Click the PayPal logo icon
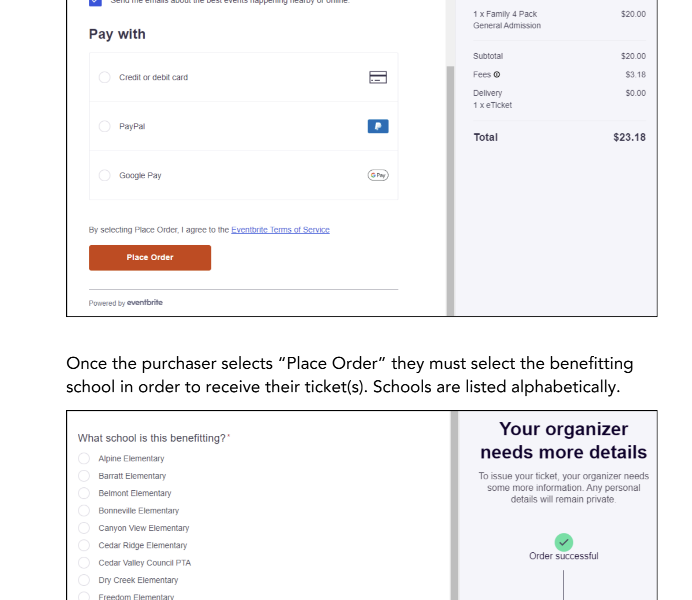692x600 pixels. point(378,126)
